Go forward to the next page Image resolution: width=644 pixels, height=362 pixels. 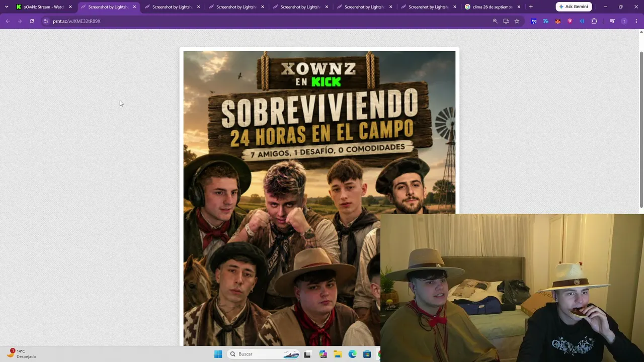click(20, 21)
